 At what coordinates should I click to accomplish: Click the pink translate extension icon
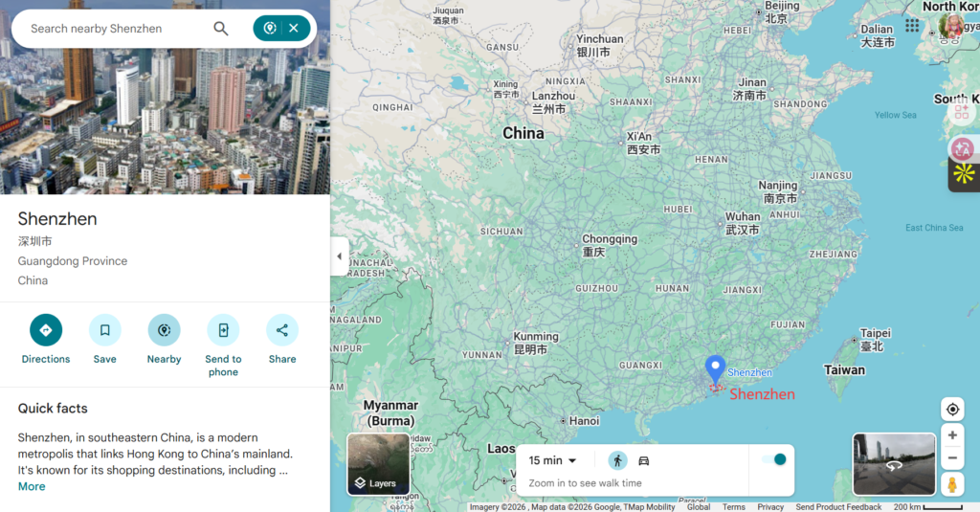962,148
